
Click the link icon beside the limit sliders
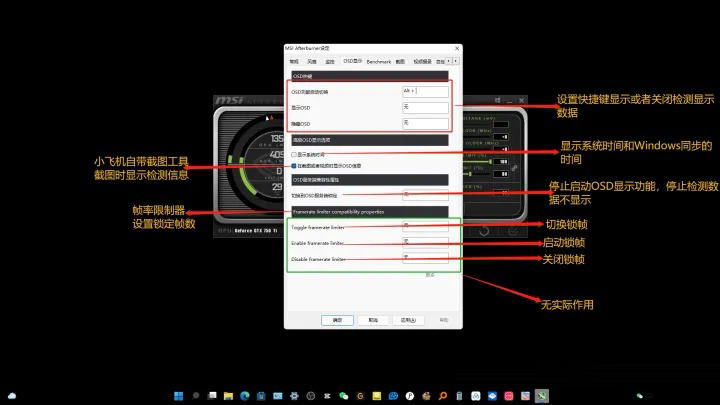click(514, 168)
